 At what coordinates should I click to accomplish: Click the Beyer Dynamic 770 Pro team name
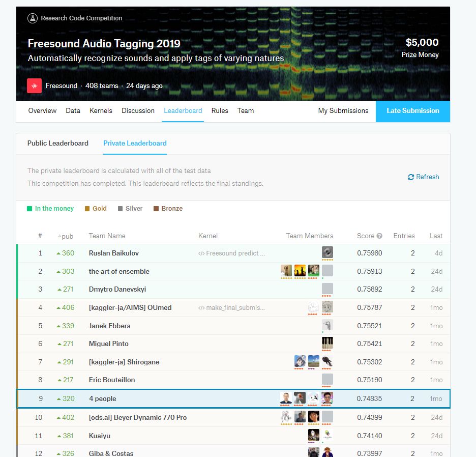[138, 417]
